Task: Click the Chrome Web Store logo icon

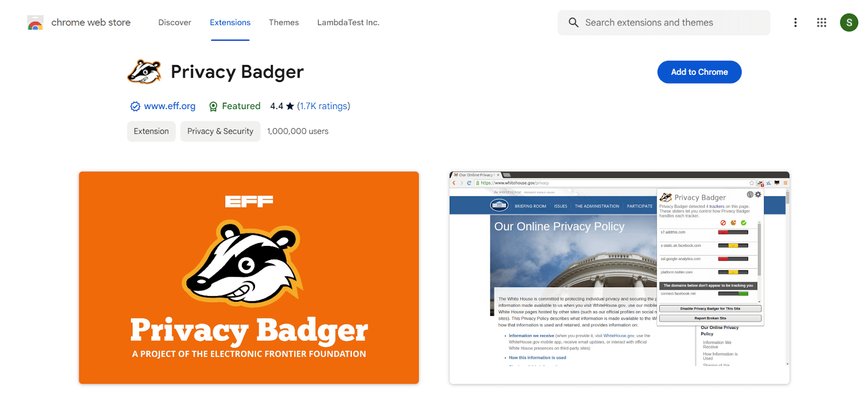Action: (x=35, y=23)
